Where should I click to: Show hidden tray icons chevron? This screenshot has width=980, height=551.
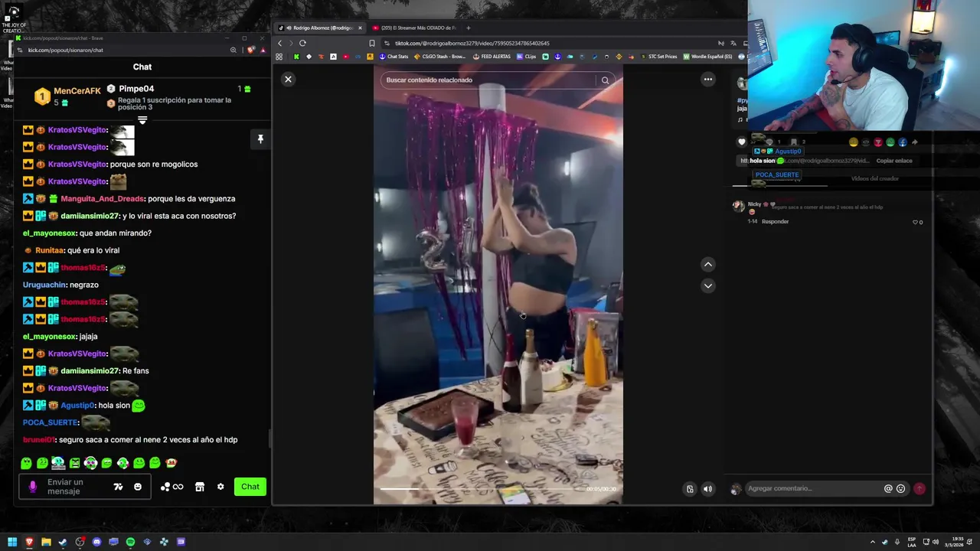(x=872, y=542)
